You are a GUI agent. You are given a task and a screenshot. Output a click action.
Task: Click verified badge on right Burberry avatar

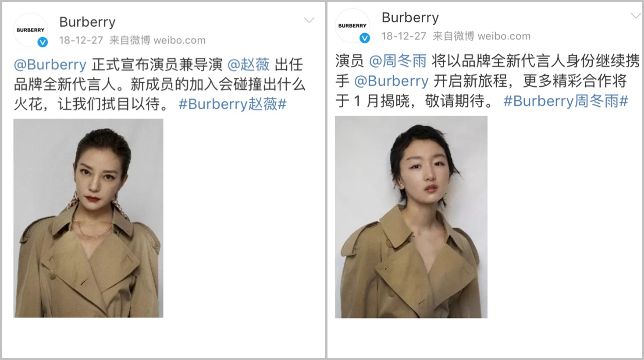364,38
